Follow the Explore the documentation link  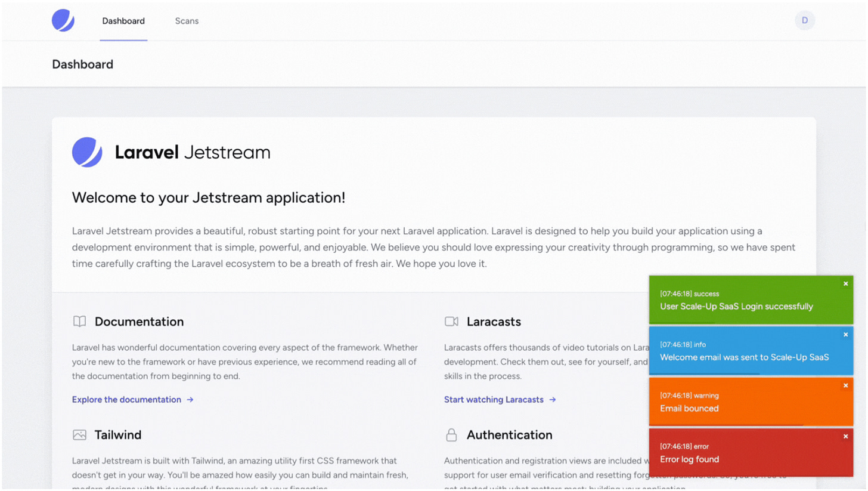pos(126,400)
